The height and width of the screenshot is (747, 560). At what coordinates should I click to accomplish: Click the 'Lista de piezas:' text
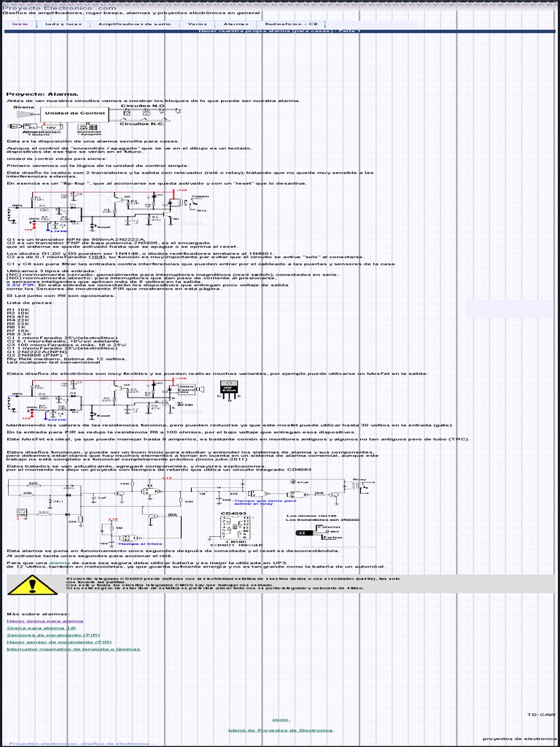click(x=31, y=303)
